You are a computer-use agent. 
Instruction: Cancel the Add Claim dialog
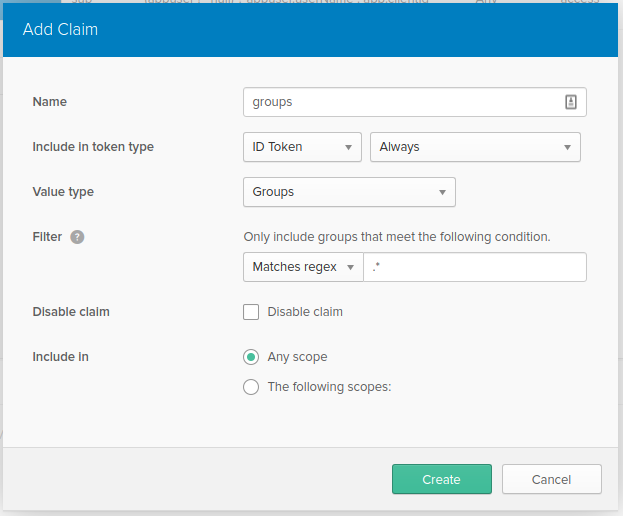point(551,479)
